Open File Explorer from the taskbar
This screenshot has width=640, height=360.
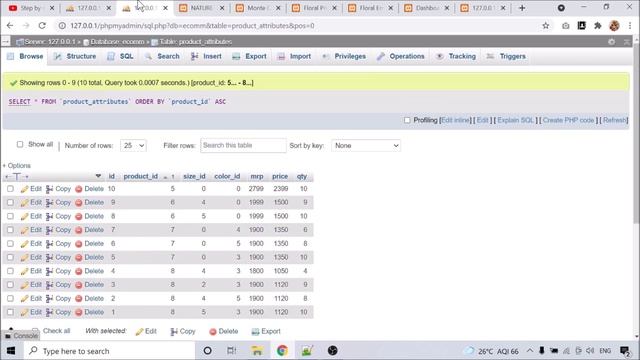click(257, 351)
